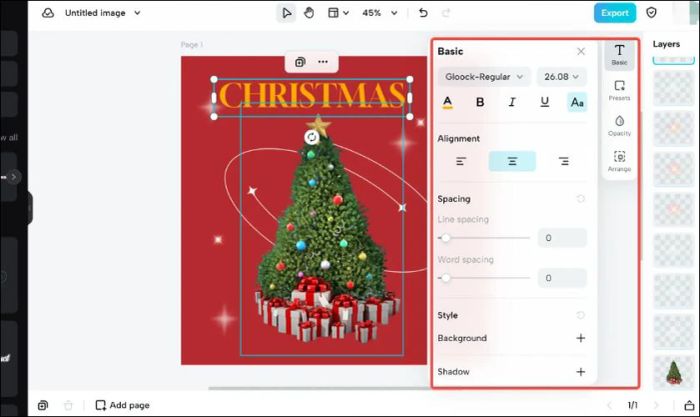Expand the left sidebar arrow
This screenshot has width=700, height=417.
tap(14, 177)
